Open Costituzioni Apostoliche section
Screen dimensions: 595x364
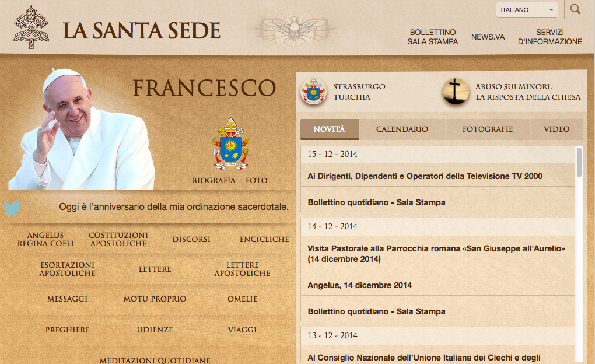tap(118, 239)
